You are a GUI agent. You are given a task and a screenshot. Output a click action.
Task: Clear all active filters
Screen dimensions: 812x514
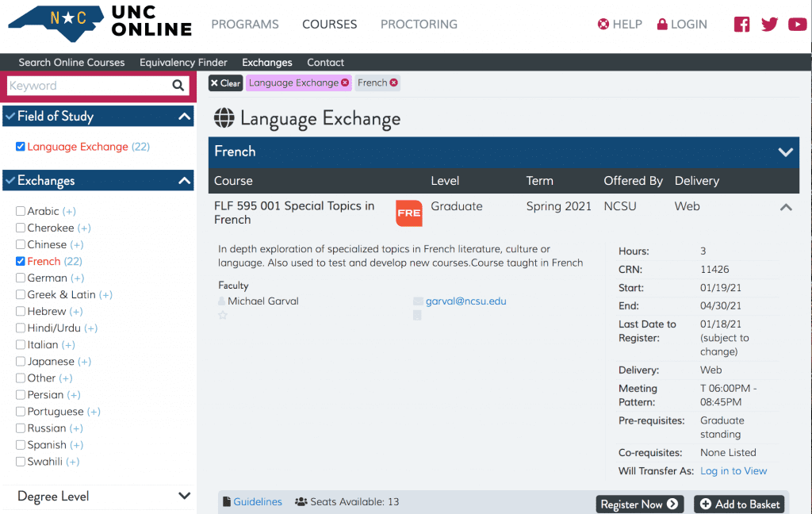coord(225,83)
